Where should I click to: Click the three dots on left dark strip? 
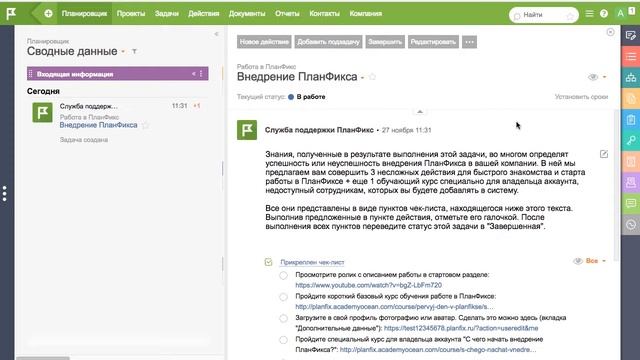4,193
